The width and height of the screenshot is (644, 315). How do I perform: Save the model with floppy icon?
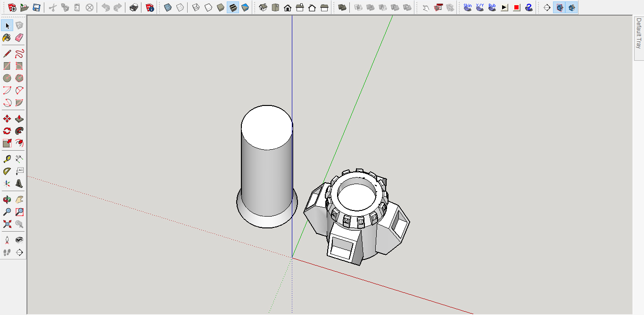point(37,8)
